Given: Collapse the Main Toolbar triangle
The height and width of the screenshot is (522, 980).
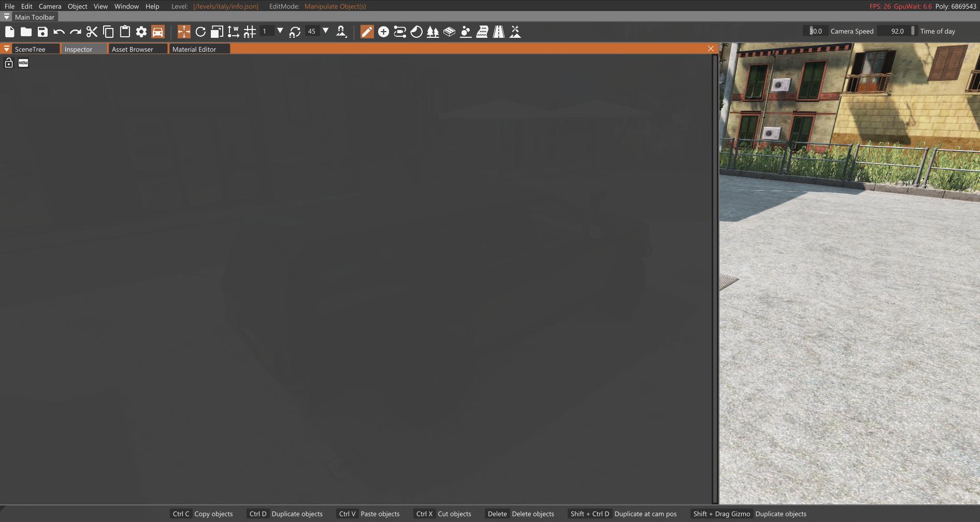Looking at the screenshot, I should (x=6, y=17).
